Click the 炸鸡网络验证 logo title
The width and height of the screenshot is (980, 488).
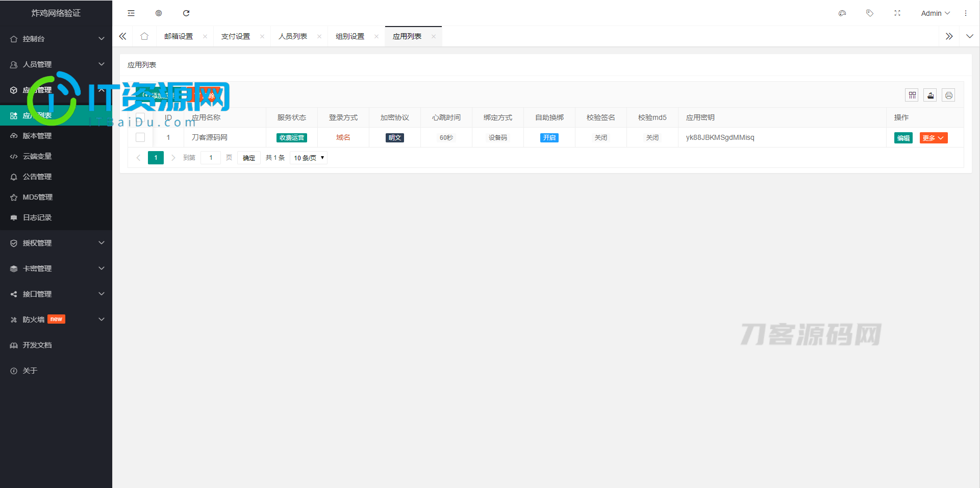56,13
